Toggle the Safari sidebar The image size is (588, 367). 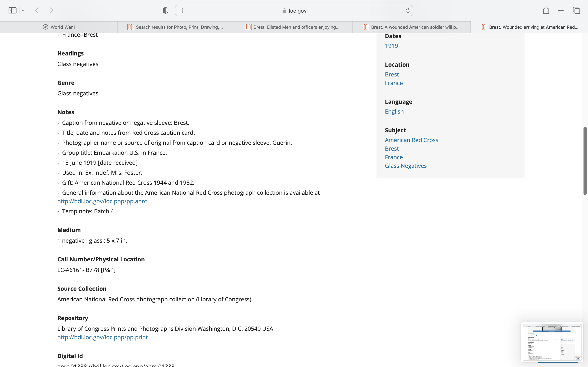click(x=12, y=10)
